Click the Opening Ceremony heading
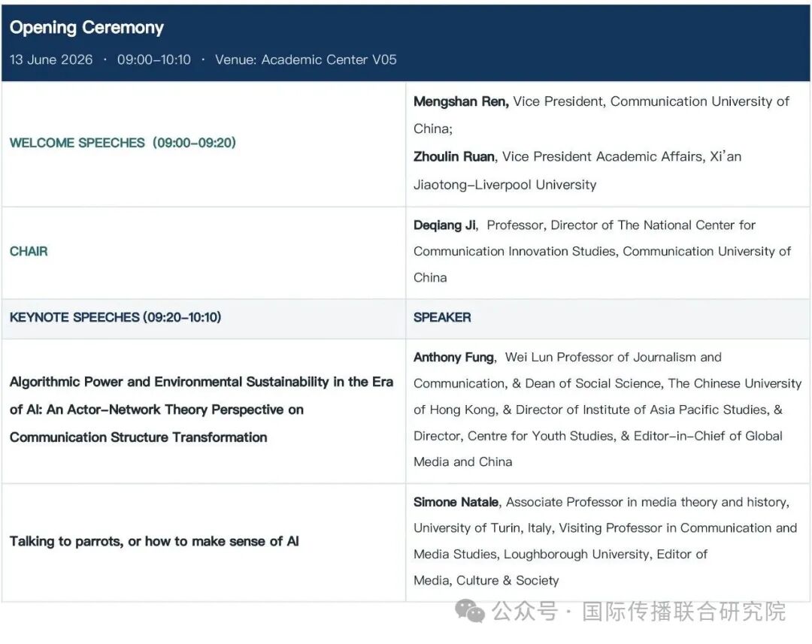The image size is (812, 644). pyautogui.click(x=86, y=27)
